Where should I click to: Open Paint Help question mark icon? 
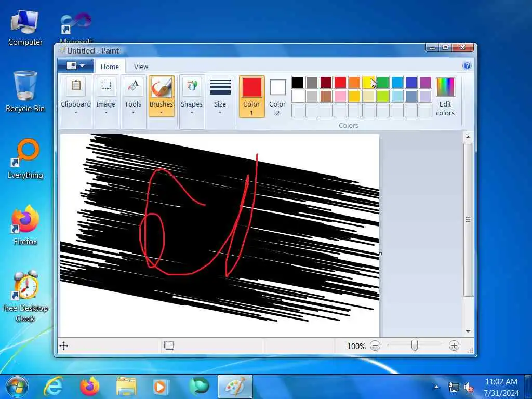tap(467, 65)
